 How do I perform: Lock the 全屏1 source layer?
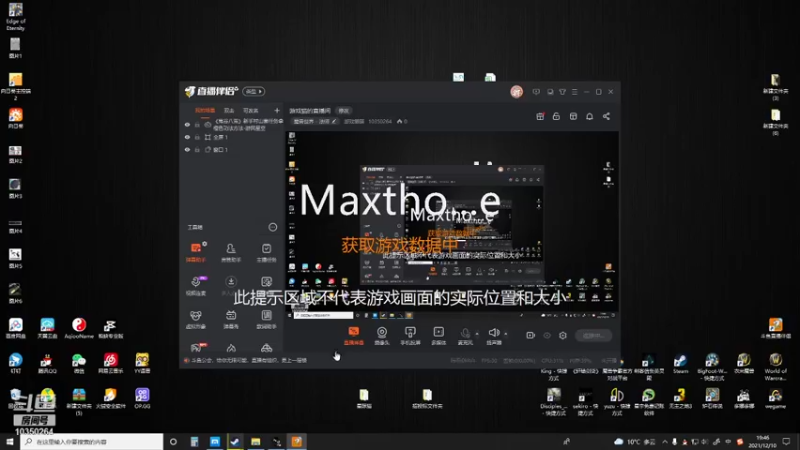pyautogui.click(x=197, y=137)
